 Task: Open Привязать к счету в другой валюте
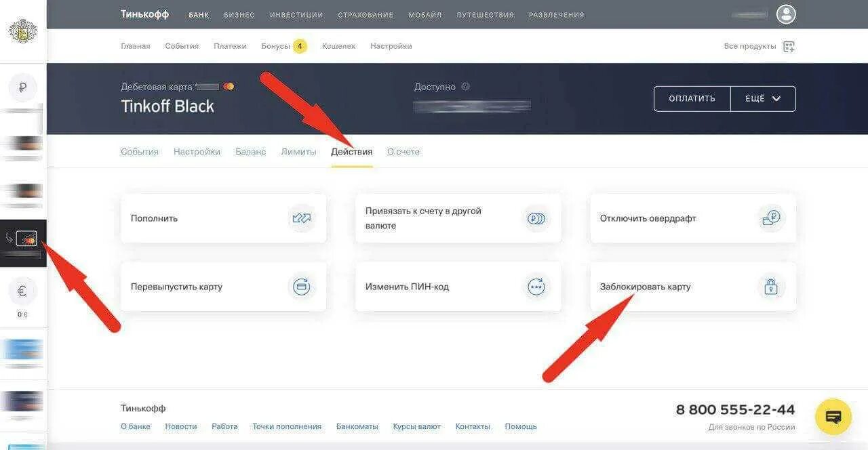pos(458,218)
